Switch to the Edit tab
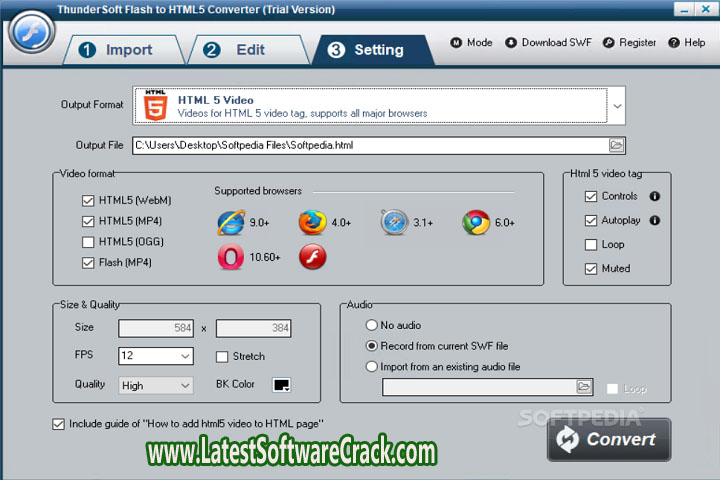This screenshot has width=720, height=480. coord(240,49)
